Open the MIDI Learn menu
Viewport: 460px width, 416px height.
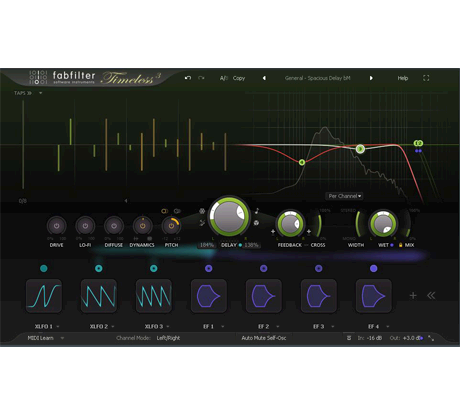(45, 338)
